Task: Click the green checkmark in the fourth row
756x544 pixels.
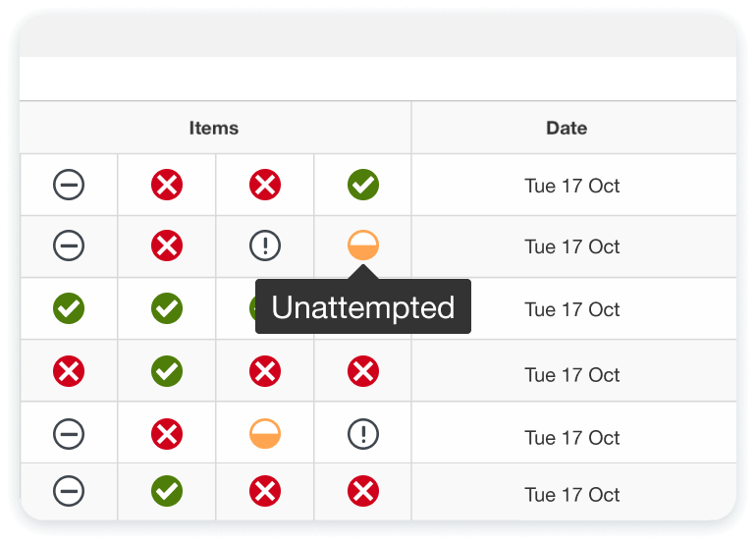Action: click(167, 371)
